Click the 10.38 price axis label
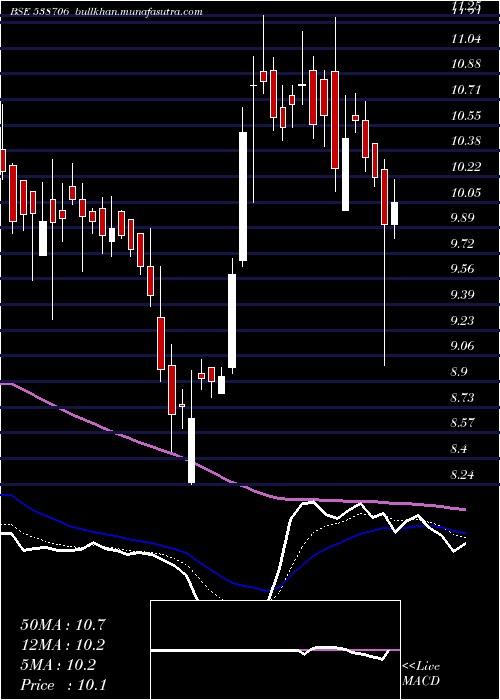Image resolution: width=500 pixels, height=700 pixels. [466, 142]
